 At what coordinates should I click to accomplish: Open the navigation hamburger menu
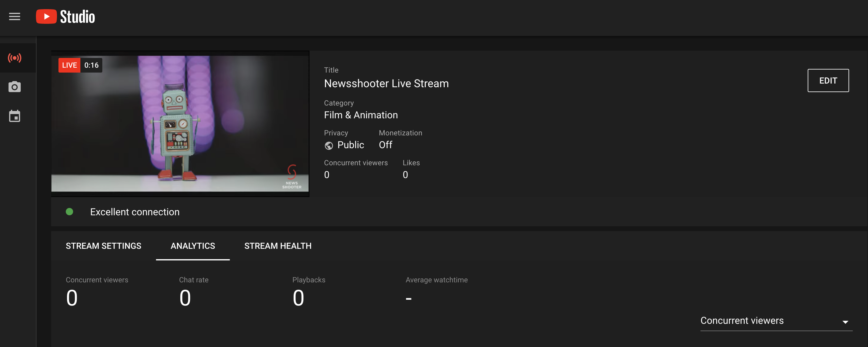click(x=15, y=16)
